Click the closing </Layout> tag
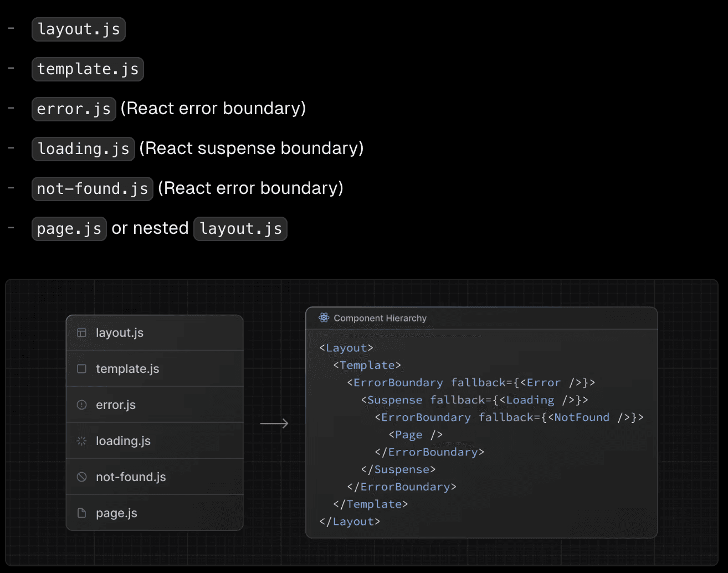Viewport: 728px width, 573px height. pyautogui.click(x=350, y=521)
